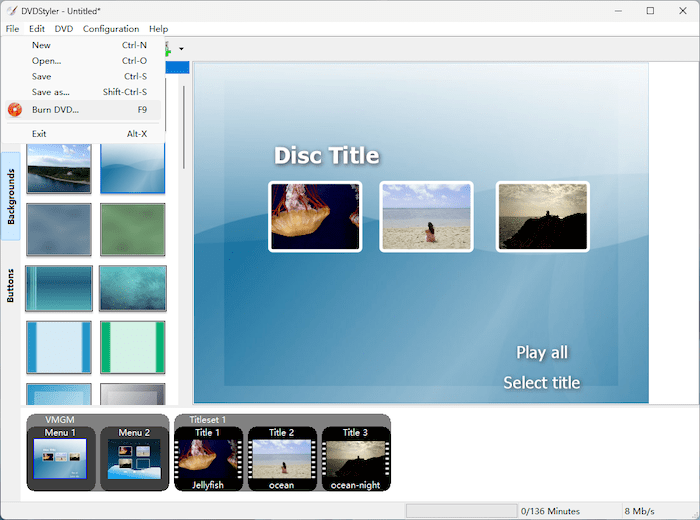This screenshot has height=520, width=700.
Task: Click Exit in the File menu
Action: point(39,134)
